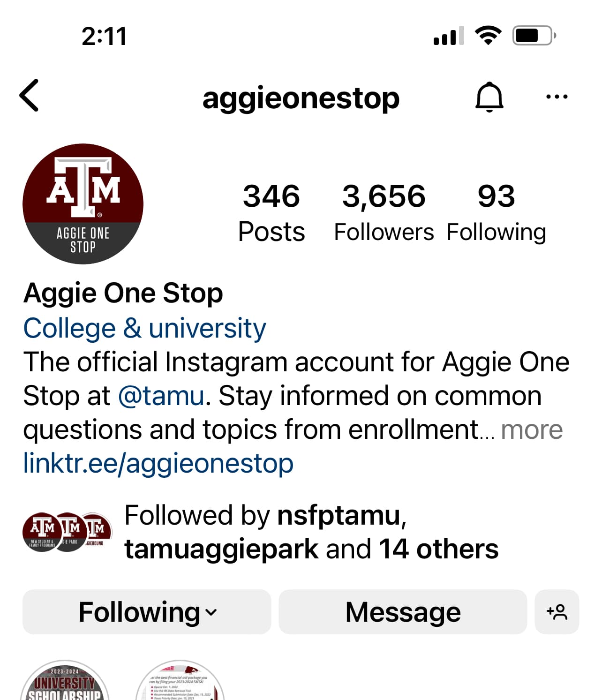Open the notification bell for aggieonestop

click(489, 97)
